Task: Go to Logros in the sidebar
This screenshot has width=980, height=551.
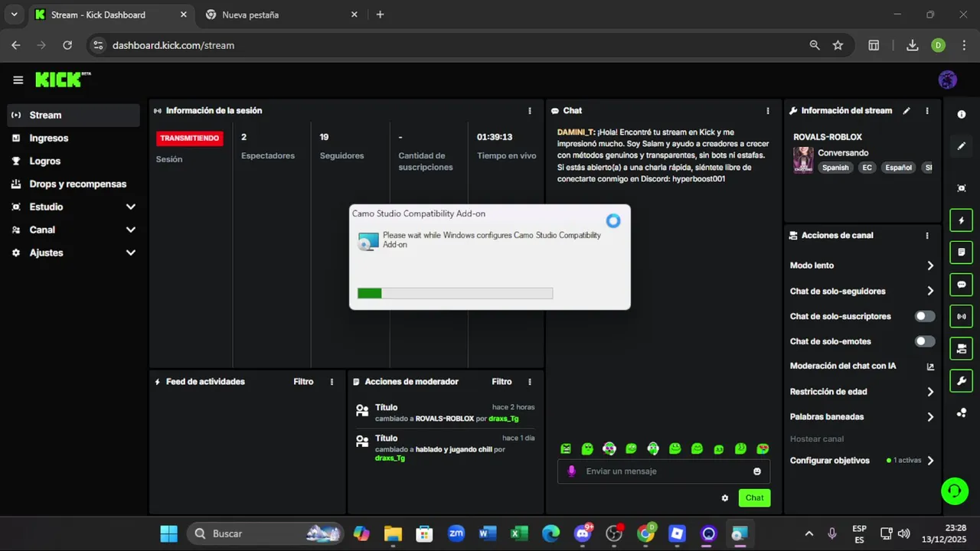Action: pyautogui.click(x=73, y=161)
